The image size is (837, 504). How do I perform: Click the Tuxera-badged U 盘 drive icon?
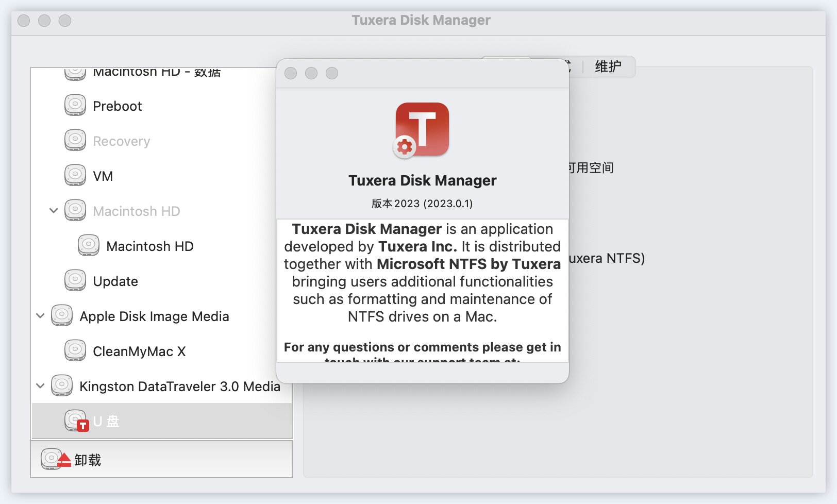pos(76,420)
